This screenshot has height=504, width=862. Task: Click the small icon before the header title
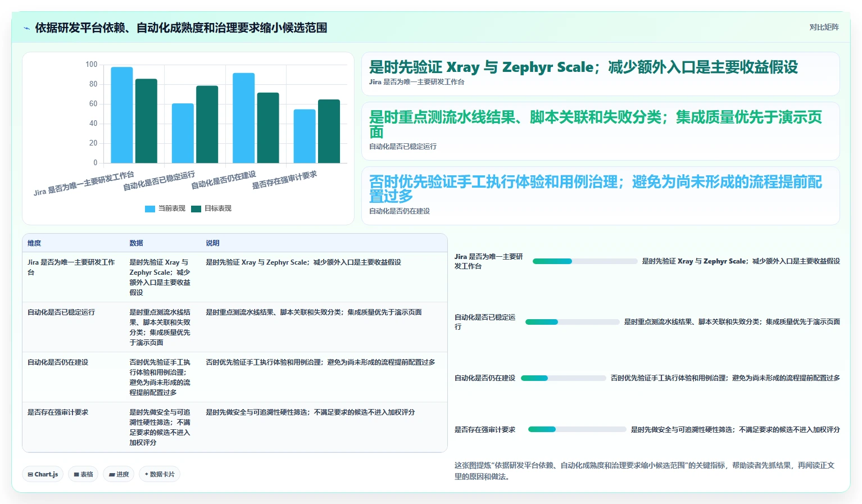pyautogui.click(x=26, y=28)
